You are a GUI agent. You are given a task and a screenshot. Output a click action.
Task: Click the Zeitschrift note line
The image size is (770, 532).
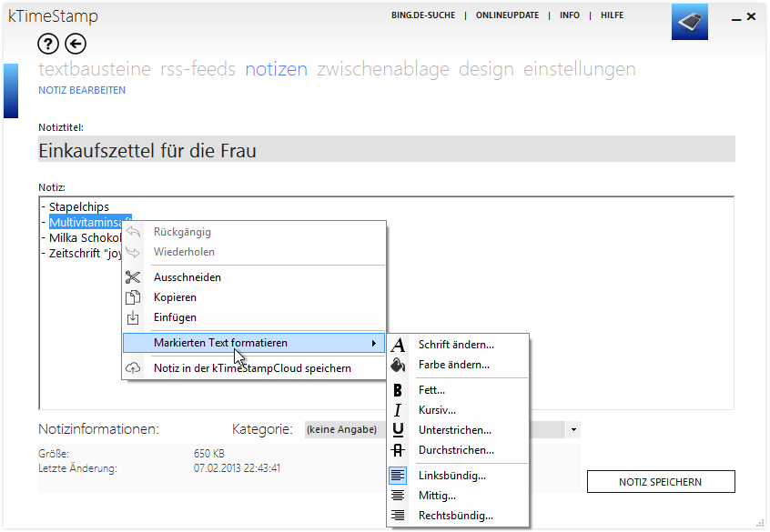[x=81, y=253]
